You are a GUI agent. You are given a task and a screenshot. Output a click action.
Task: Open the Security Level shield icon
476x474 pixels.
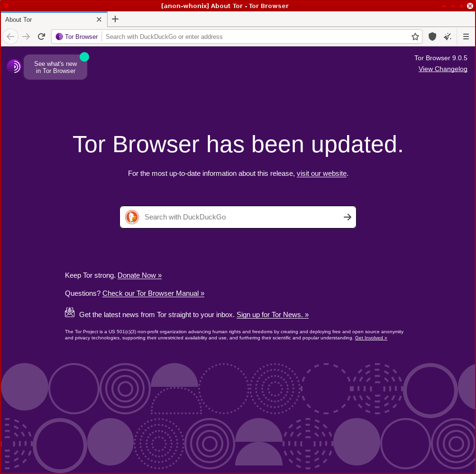pyautogui.click(x=432, y=36)
